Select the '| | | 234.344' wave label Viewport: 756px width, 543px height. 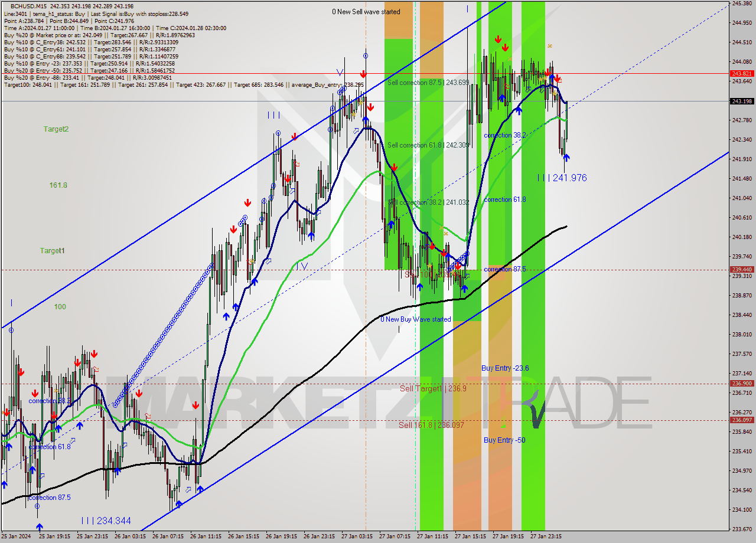tap(106, 521)
